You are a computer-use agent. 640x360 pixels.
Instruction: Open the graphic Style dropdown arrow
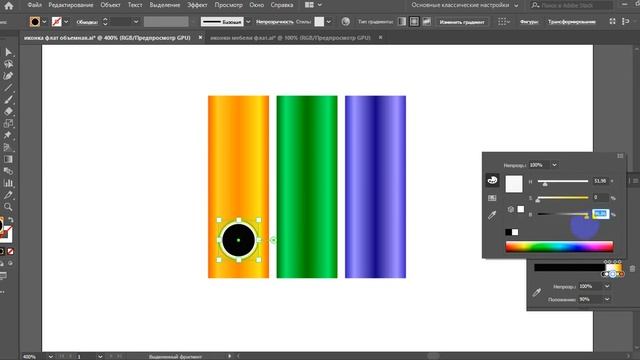point(329,22)
